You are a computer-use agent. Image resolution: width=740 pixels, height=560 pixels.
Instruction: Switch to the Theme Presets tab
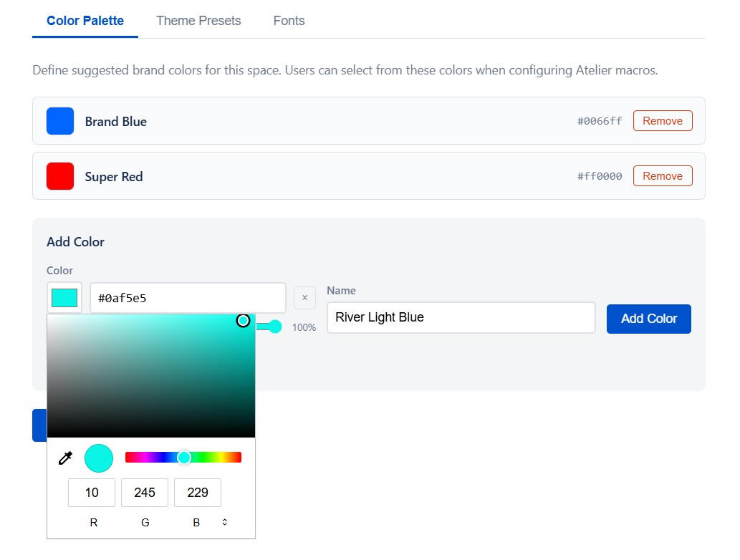click(198, 21)
